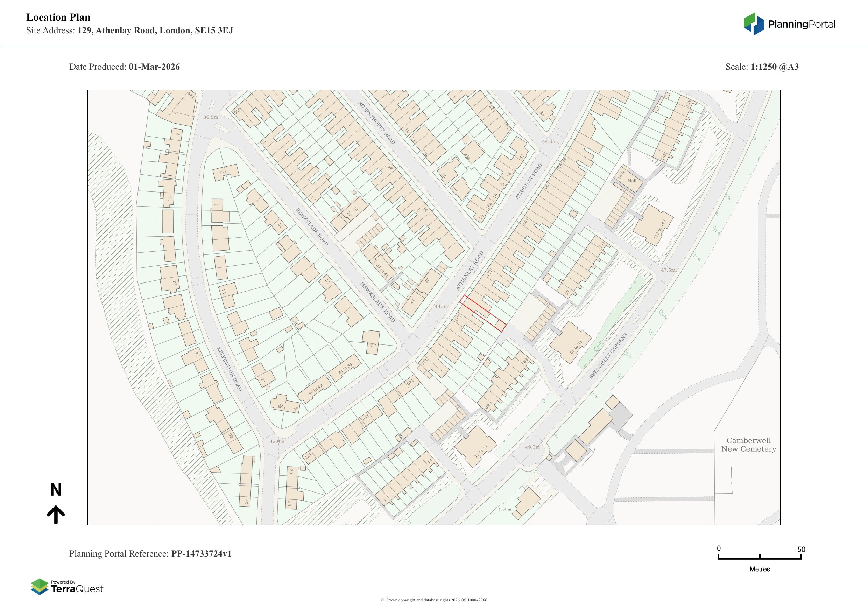This screenshot has width=868, height=614.
Task: Click the Hall building label
Action: tap(632, 181)
